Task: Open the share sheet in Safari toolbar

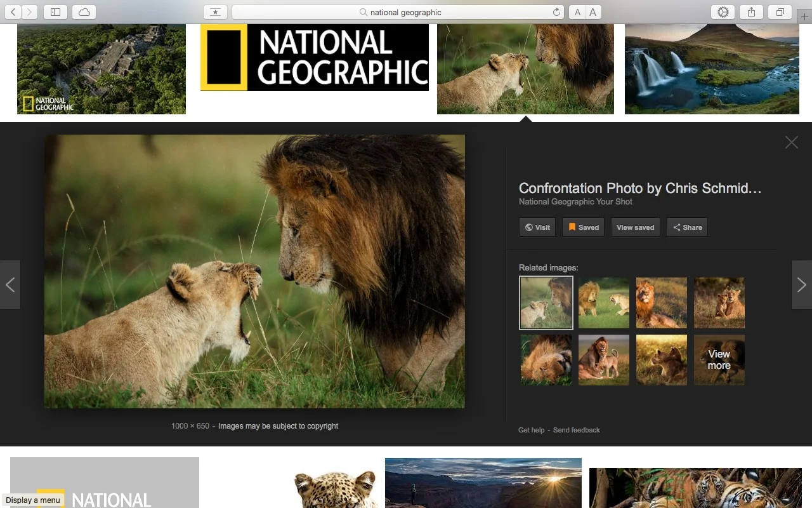Action: (751, 12)
